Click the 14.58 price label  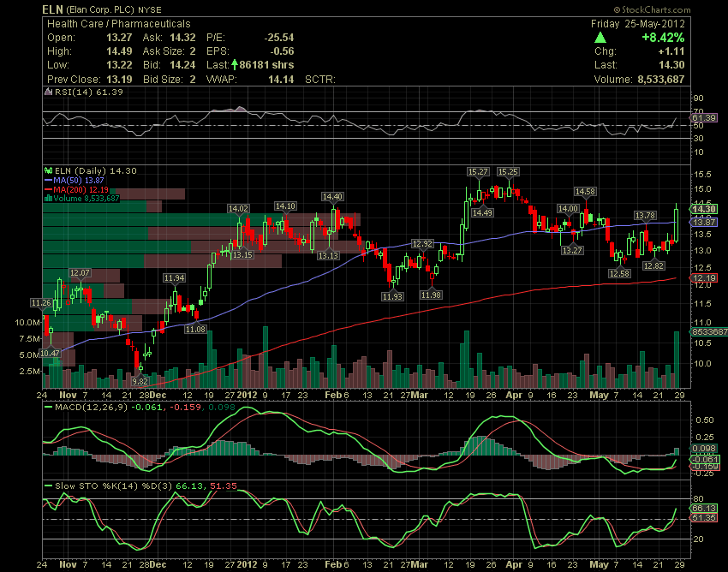tap(585, 191)
